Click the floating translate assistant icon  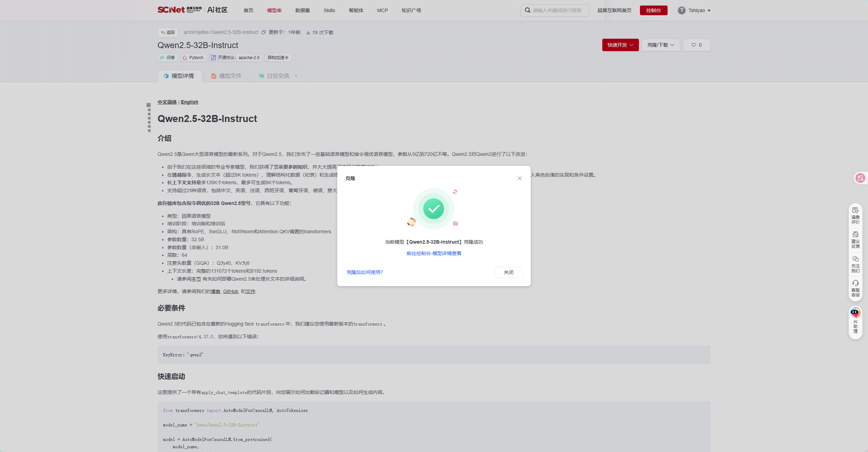tap(860, 178)
